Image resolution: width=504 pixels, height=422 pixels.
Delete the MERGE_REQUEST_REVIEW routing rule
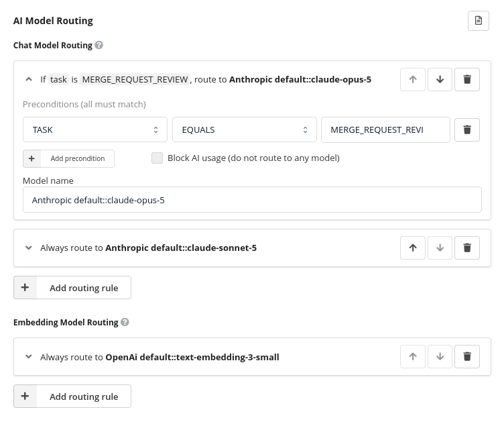point(467,79)
